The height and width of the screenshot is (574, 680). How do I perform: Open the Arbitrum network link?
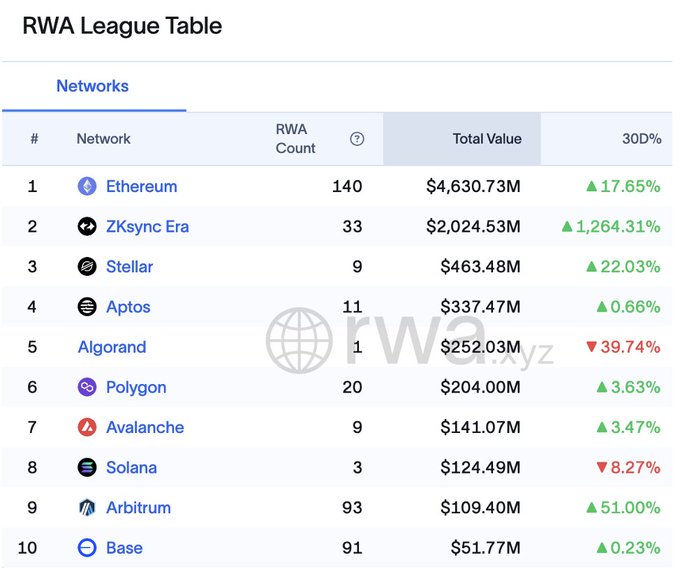click(x=138, y=507)
